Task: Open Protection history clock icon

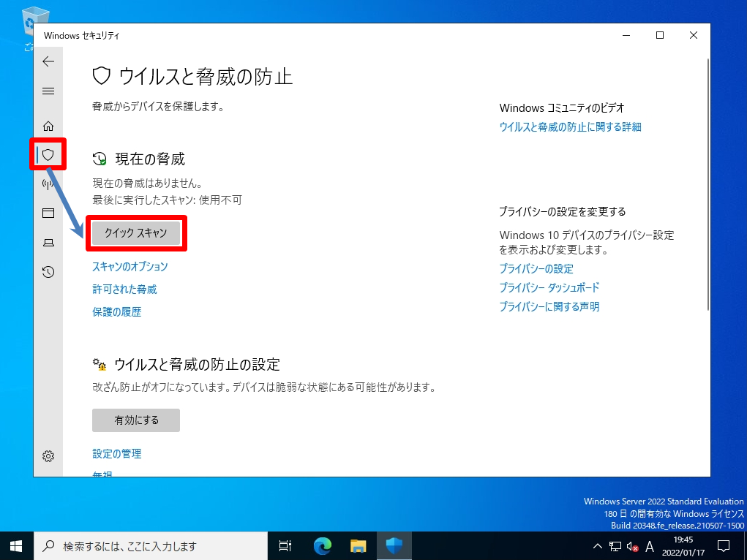Action: 48,272
